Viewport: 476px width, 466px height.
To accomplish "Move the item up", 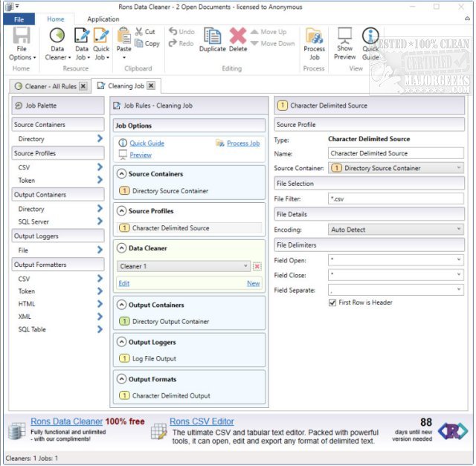I will tap(268, 31).
